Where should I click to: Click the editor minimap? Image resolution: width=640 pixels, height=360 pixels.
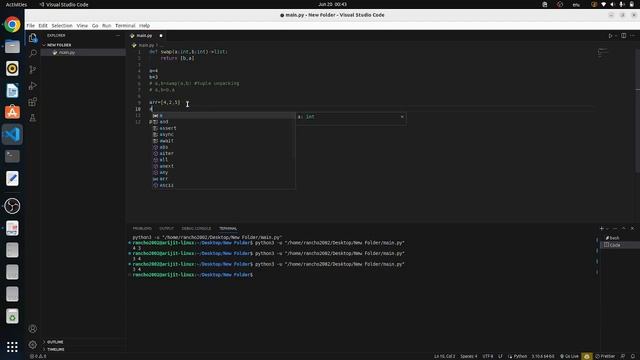click(602, 53)
